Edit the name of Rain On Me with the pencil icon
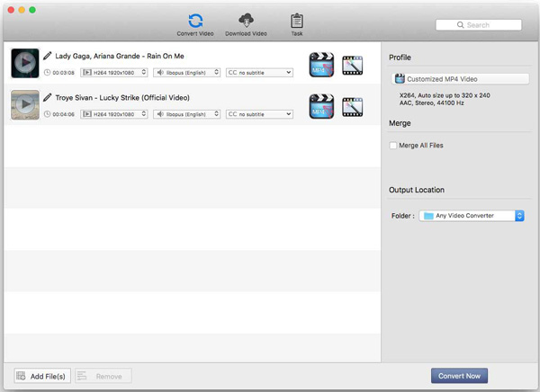The width and height of the screenshot is (540, 392). [48, 56]
